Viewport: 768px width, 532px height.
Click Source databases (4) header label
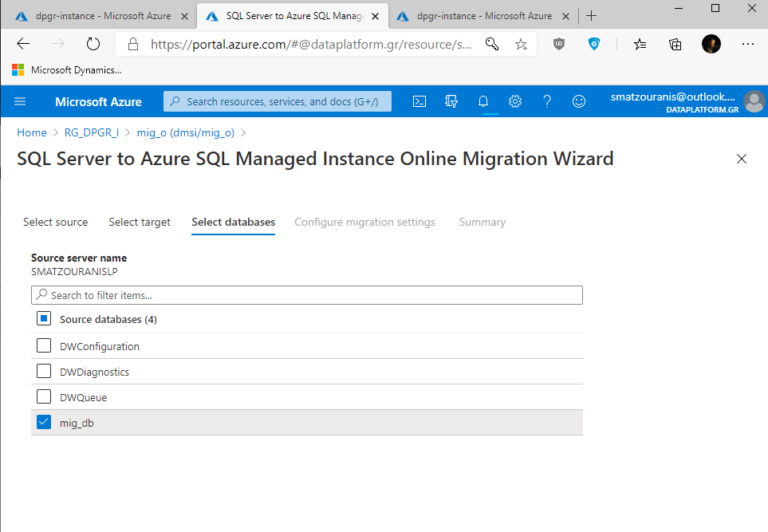[x=108, y=319]
